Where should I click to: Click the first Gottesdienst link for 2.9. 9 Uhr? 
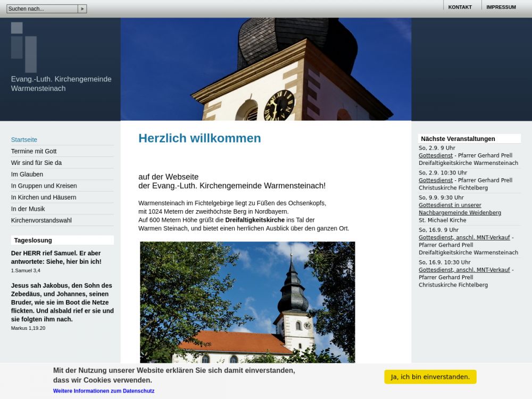(x=435, y=156)
